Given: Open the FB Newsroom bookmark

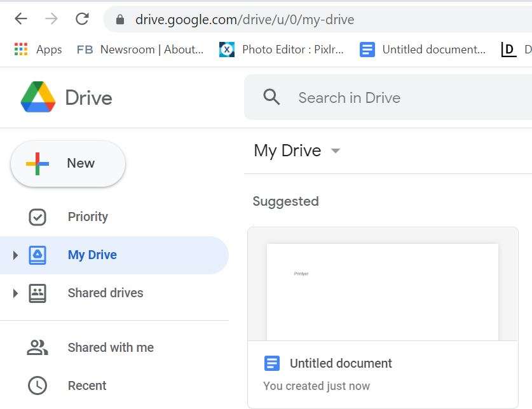Looking at the screenshot, I should (140, 50).
